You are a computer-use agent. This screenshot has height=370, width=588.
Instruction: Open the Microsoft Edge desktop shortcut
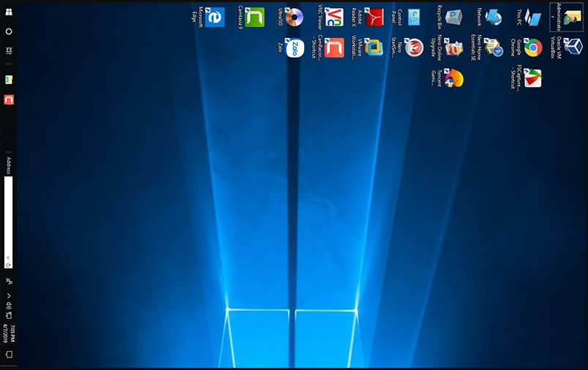click(214, 18)
